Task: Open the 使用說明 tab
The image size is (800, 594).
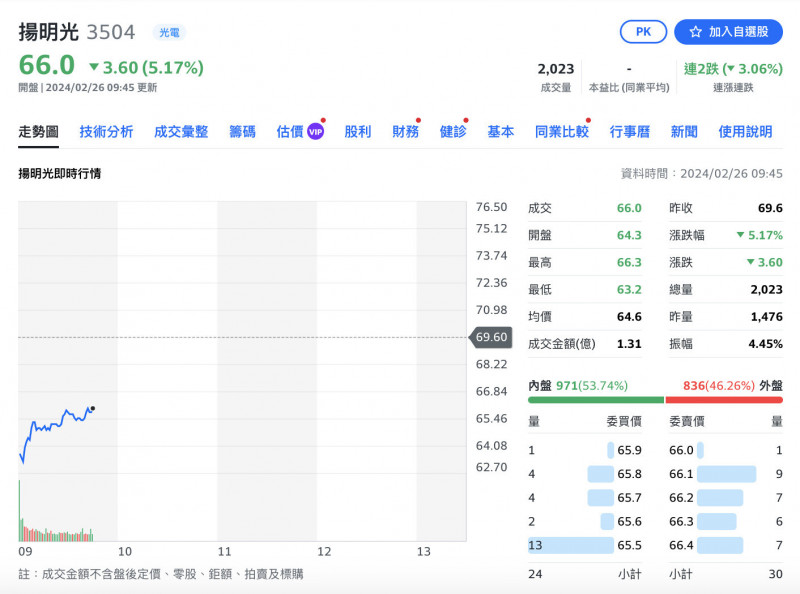Action: click(x=745, y=132)
